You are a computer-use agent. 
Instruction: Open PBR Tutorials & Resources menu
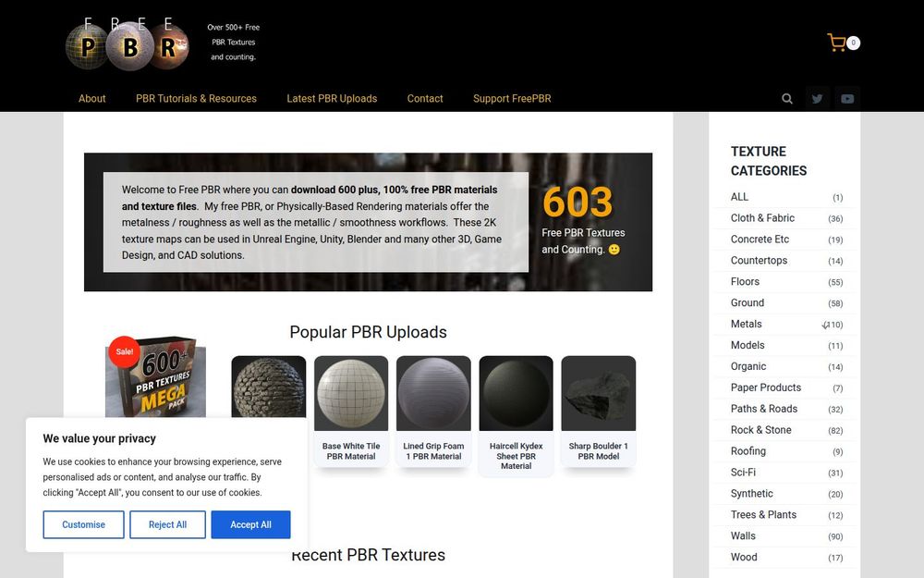196,99
